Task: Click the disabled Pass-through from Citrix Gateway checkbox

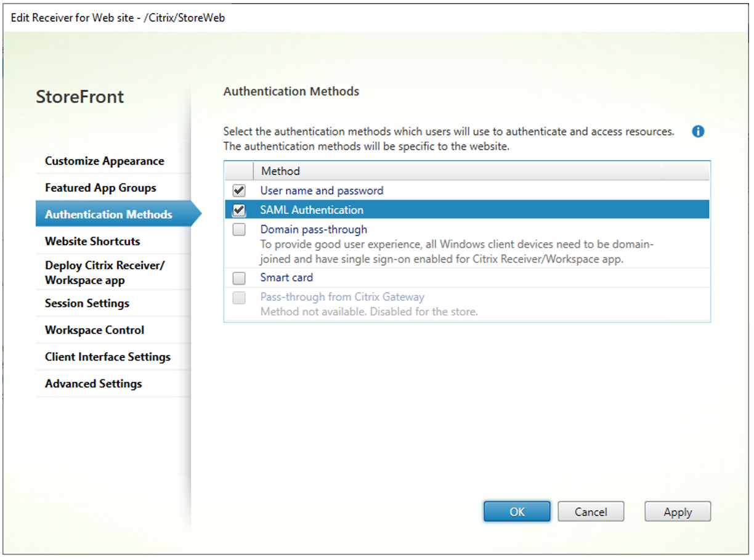Action: pos(239,298)
